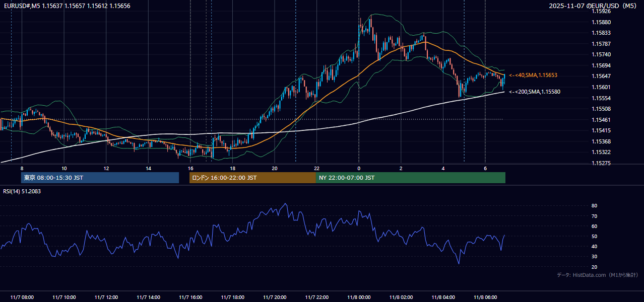Click hour label 16 under the price chart

pos(190,168)
